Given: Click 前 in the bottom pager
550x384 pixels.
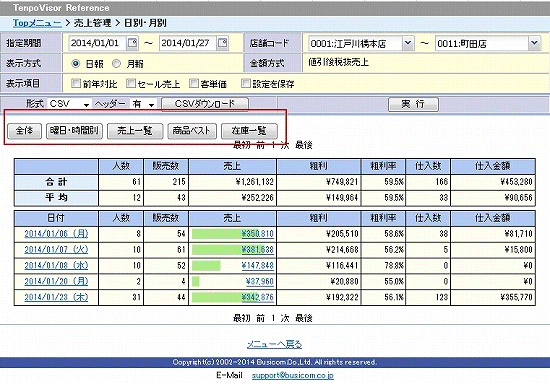Looking at the screenshot, I should [260, 318].
